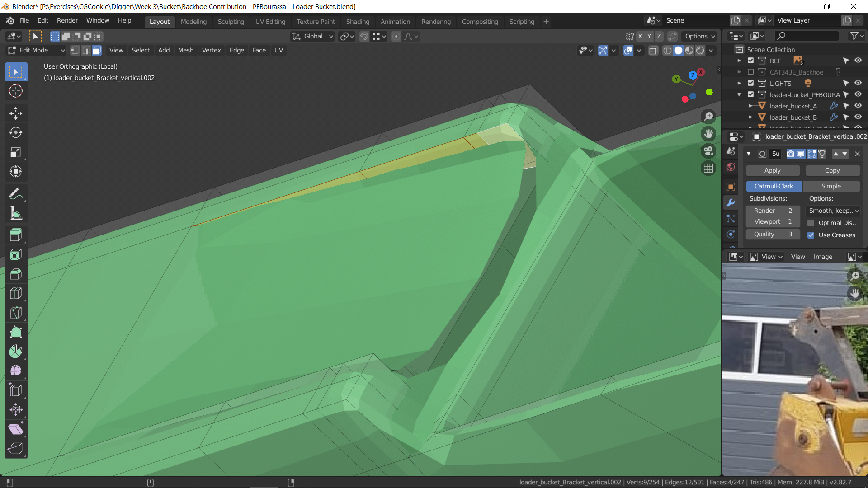The height and width of the screenshot is (488, 868).
Task: Uncheck Use Creases option
Action: pos(811,235)
